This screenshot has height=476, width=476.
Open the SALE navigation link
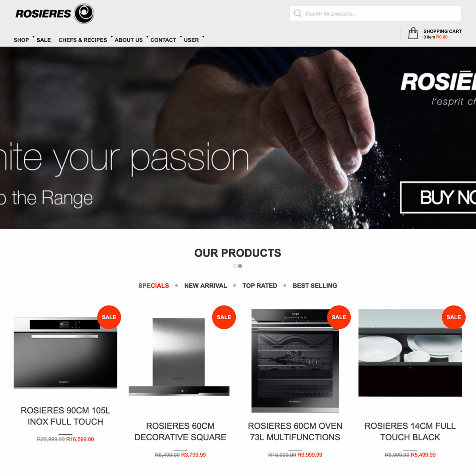(x=44, y=40)
